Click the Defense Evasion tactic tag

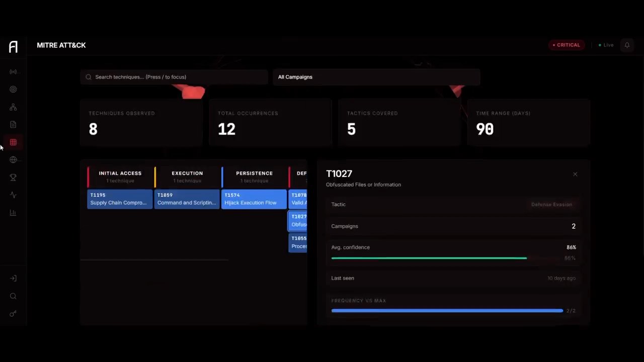pyautogui.click(x=551, y=205)
